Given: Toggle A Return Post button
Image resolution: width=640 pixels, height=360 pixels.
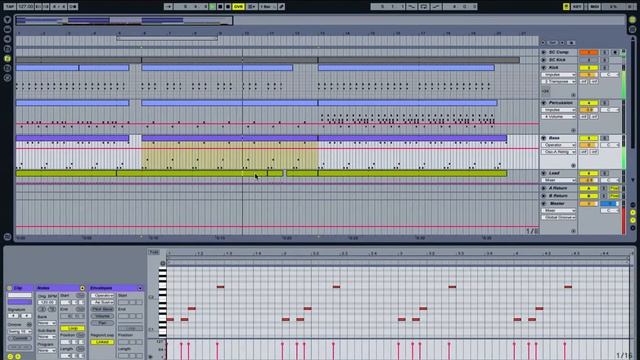Looking at the screenshot, I should 614,188.
